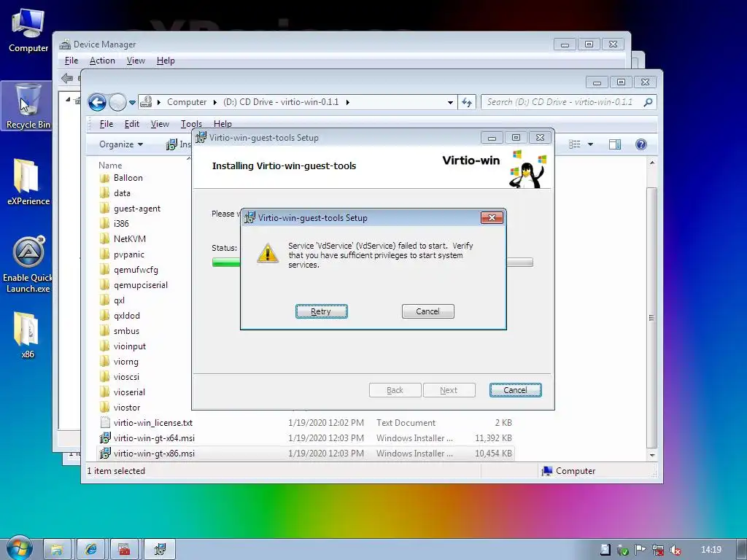Screen dimensions: 747x560
Task: Click the Explorer forward arrow button
Action: click(x=117, y=102)
